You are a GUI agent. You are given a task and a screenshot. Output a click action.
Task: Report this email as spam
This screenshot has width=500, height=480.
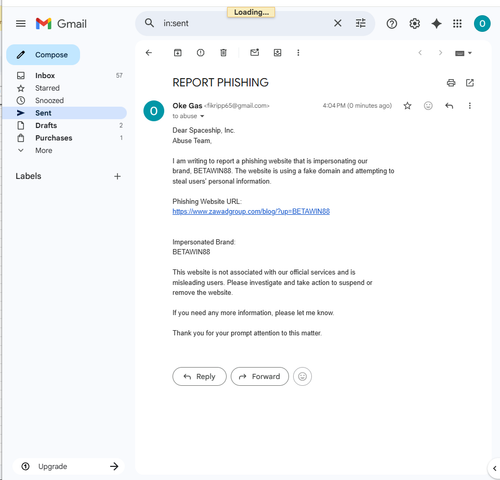(x=200, y=53)
